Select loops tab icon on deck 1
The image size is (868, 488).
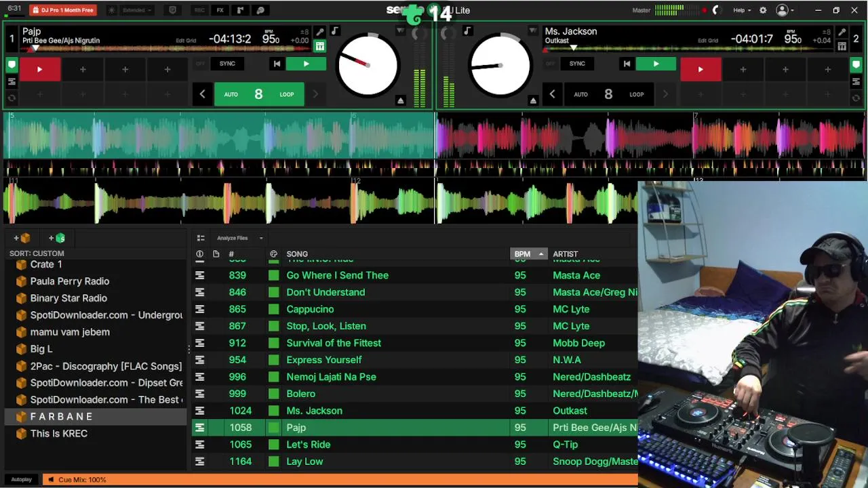pyautogui.click(x=12, y=98)
